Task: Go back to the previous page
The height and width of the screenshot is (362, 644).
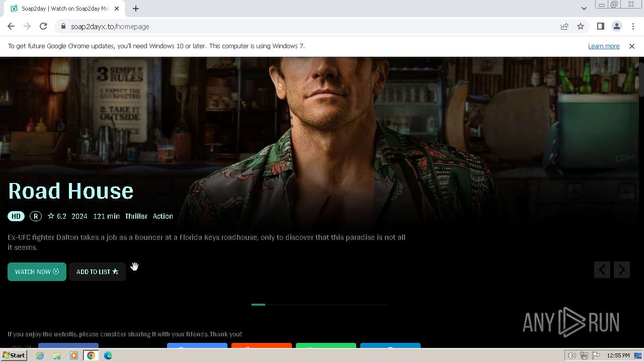Action: [11, 26]
